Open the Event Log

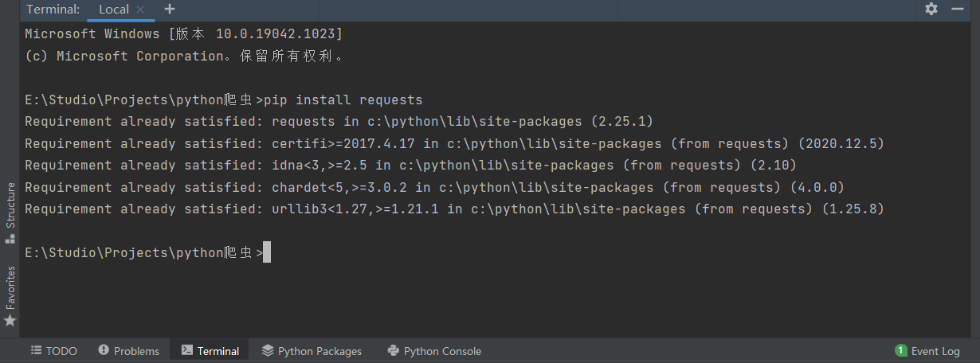(935, 351)
